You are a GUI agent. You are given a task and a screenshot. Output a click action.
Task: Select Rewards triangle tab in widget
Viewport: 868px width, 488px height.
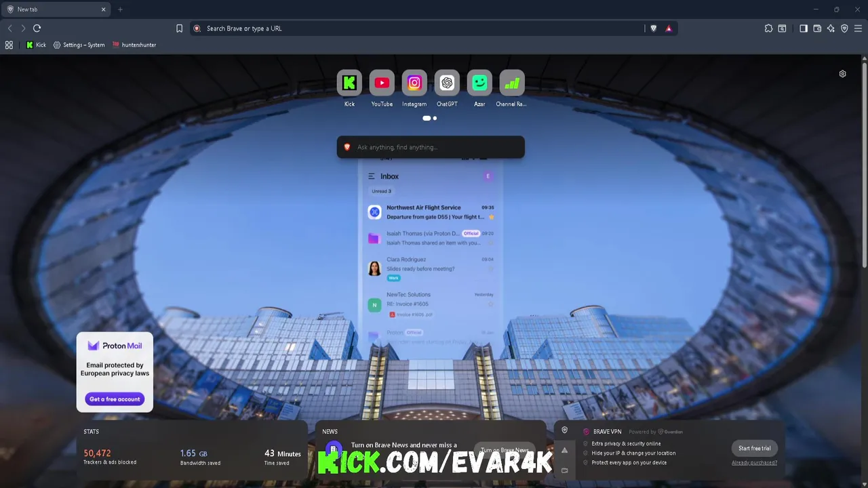click(x=564, y=450)
